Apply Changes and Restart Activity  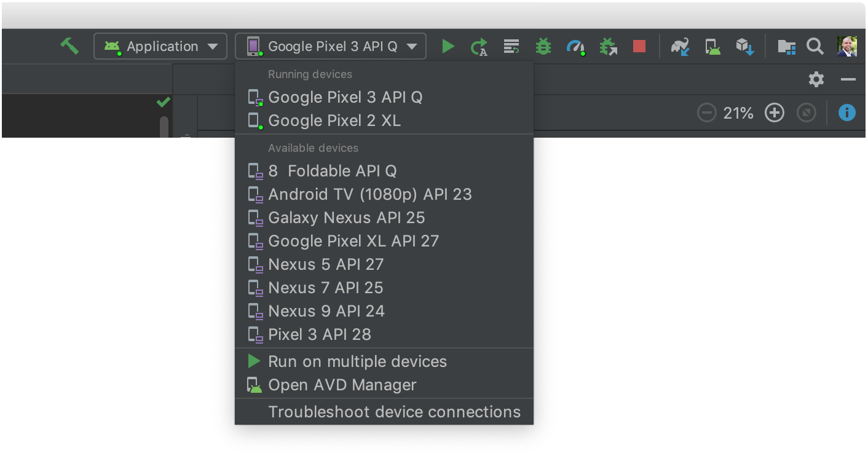point(479,46)
